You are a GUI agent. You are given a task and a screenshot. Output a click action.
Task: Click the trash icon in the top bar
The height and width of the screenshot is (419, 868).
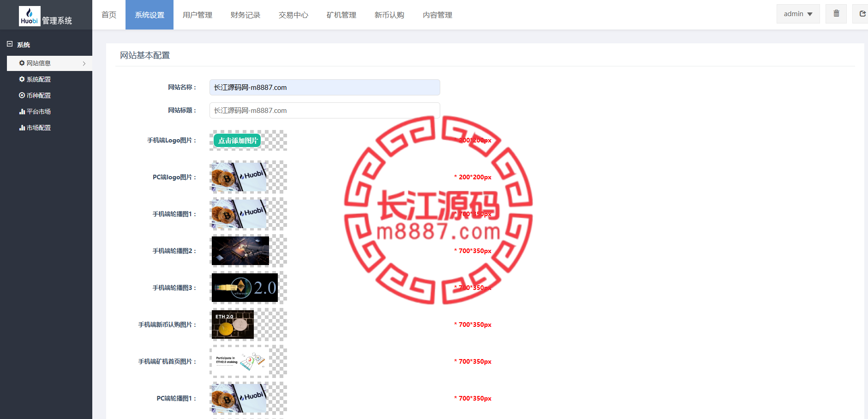pyautogui.click(x=836, y=14)
